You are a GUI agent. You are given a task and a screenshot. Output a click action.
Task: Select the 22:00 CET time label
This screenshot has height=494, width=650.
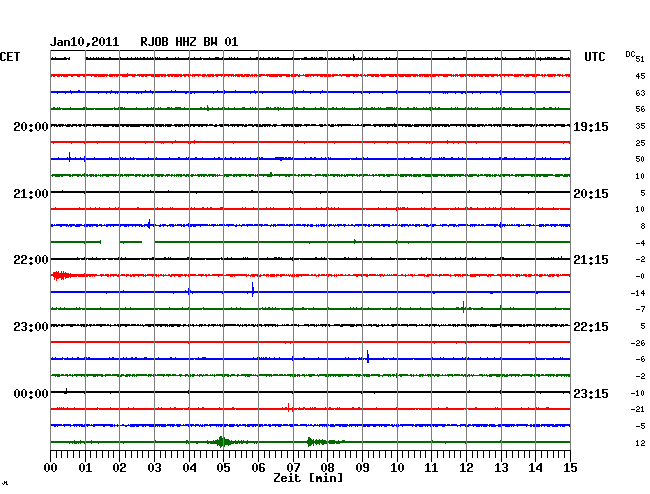pos(31,260)
